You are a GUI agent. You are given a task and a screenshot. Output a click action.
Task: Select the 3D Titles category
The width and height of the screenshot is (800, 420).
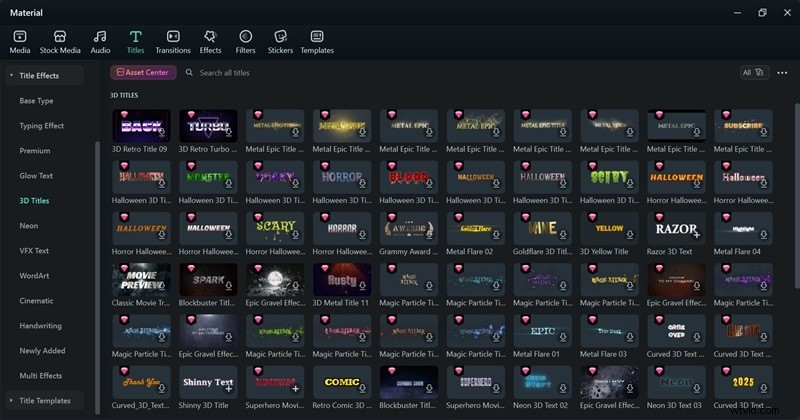coord(34,201)
